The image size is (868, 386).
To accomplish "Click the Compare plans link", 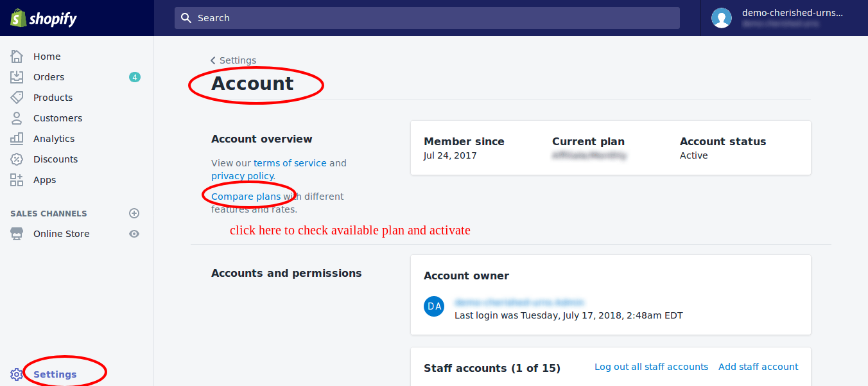I will (x=246, y=197).
